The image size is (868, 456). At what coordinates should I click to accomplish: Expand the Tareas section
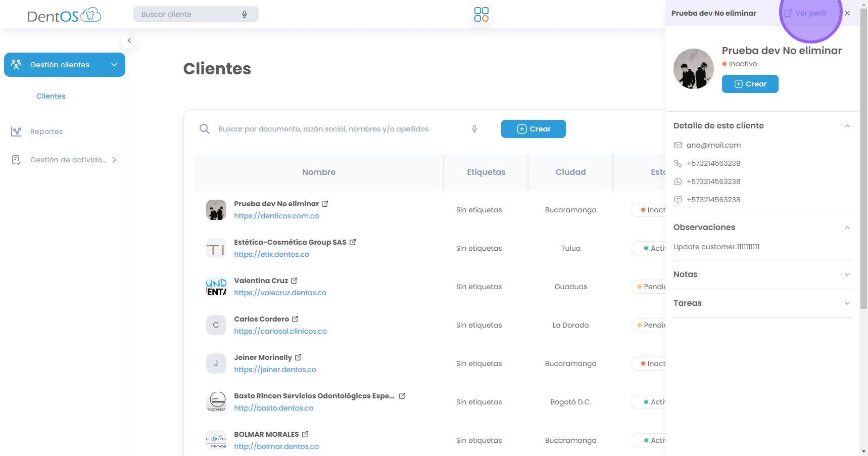pyautogui.click(x=847, y=303)
